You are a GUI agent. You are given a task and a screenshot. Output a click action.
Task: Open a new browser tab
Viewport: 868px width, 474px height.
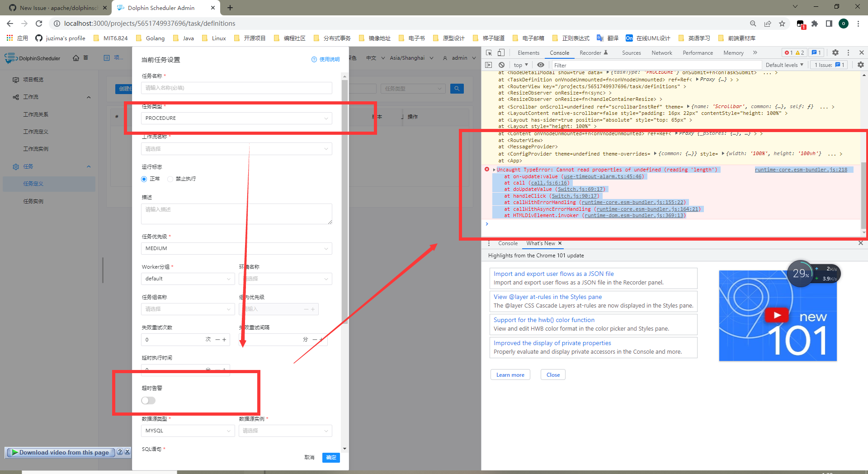tap(230, 8)
